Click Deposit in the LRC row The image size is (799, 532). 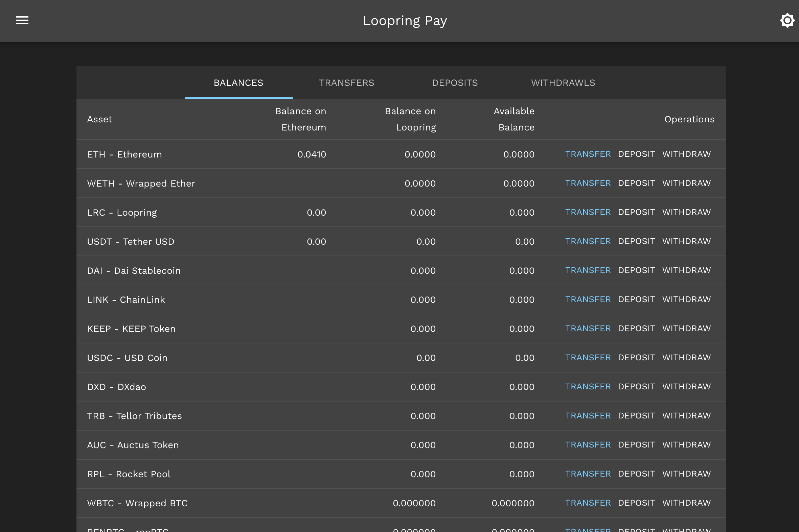click(x=636, y=212)
